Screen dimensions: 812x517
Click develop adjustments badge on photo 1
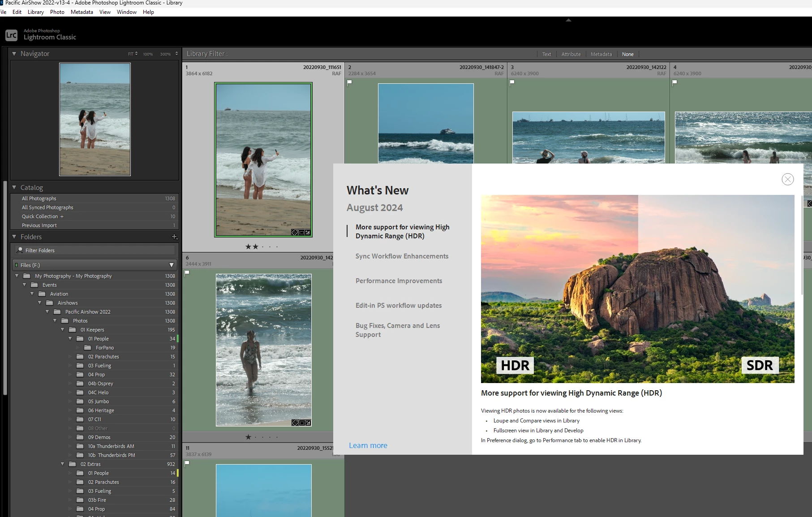(x=308, y=233)
